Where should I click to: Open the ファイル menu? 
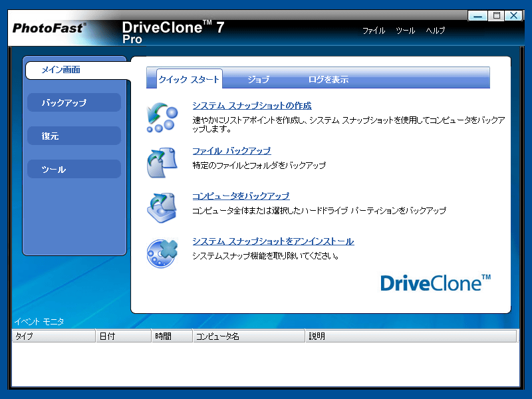coord(373,31)
